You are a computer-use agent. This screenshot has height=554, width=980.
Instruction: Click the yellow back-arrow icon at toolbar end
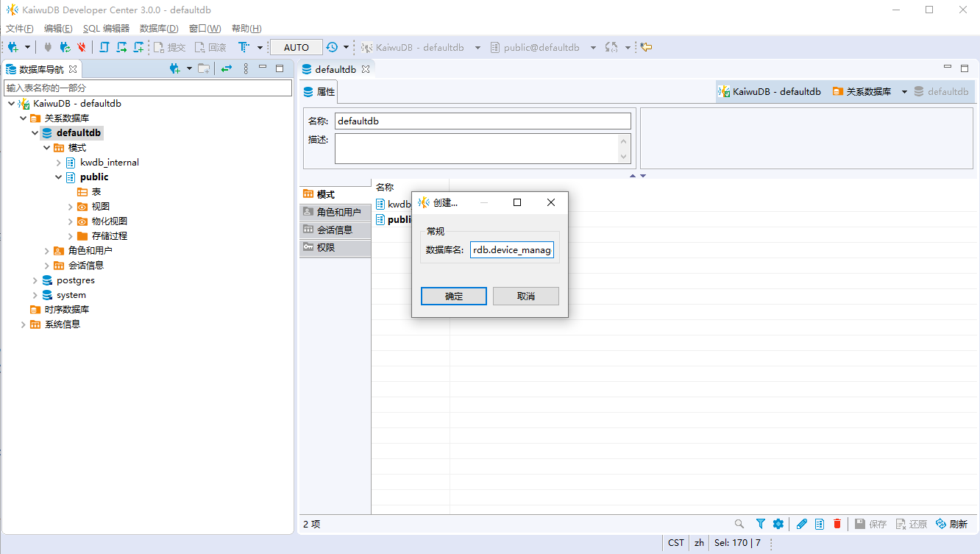tap(646, 47)
